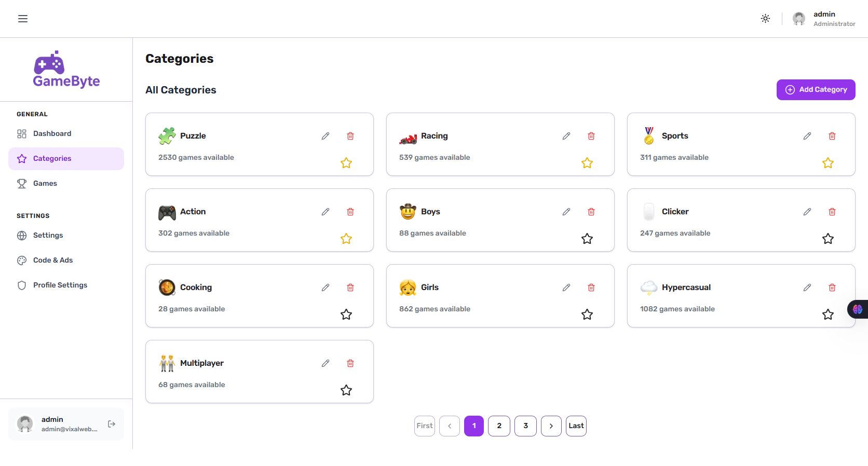Click the edit pencil for Sports
The width and height of the screenshot is (868, 466).
(807, 136)
